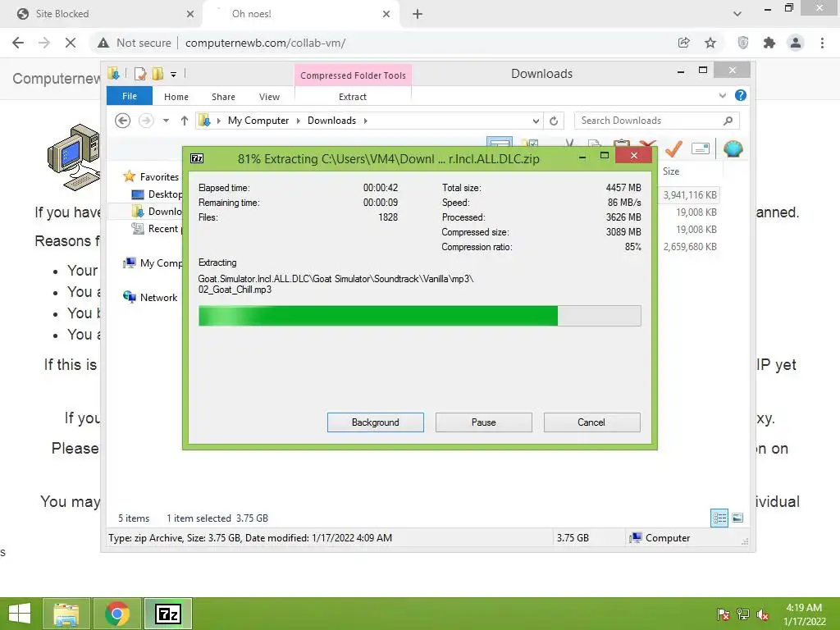Screen dimensions: 840x630
Task: Expand the arrow after Downloads breadcrumb
Action: click(x=365, y=121)
